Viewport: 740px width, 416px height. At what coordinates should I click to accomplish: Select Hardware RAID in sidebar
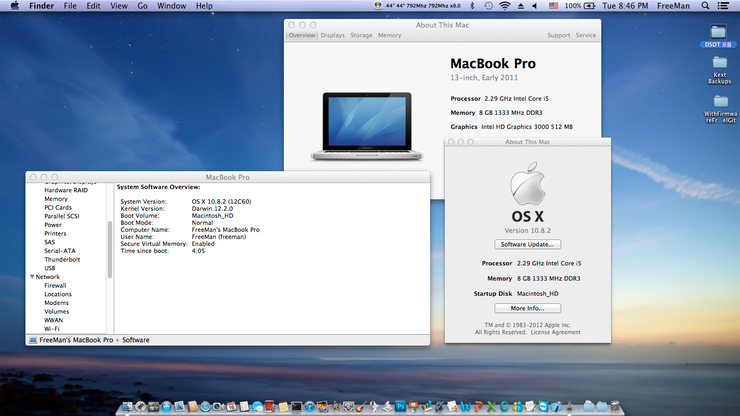66,190
